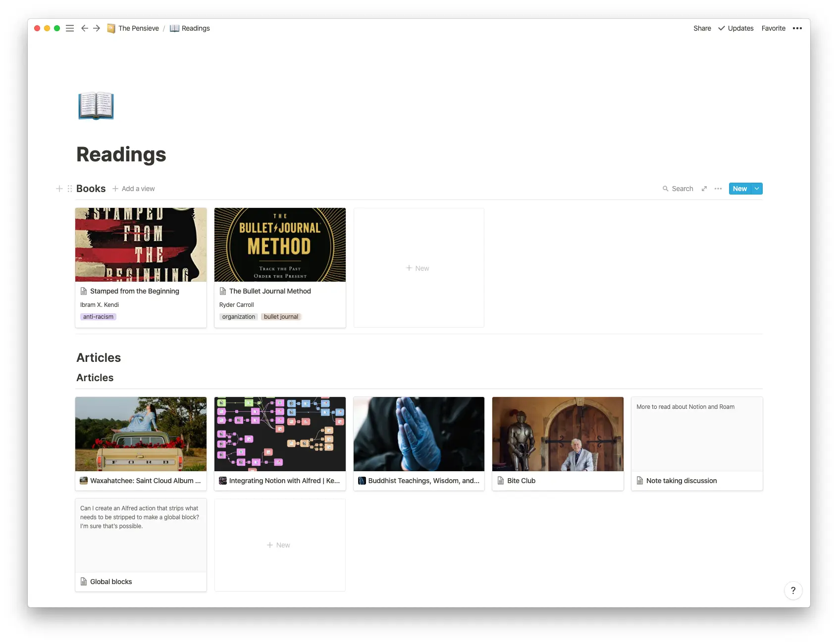Viewport: 838px width, 644px height.
Task: Expand Books database to full page view
Action: [704, 189]
